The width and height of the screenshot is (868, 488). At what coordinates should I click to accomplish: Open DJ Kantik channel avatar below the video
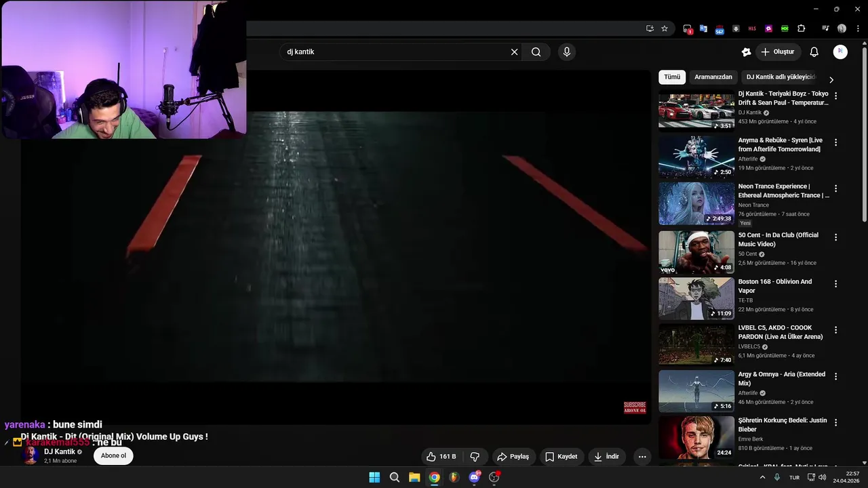[30, 455]
